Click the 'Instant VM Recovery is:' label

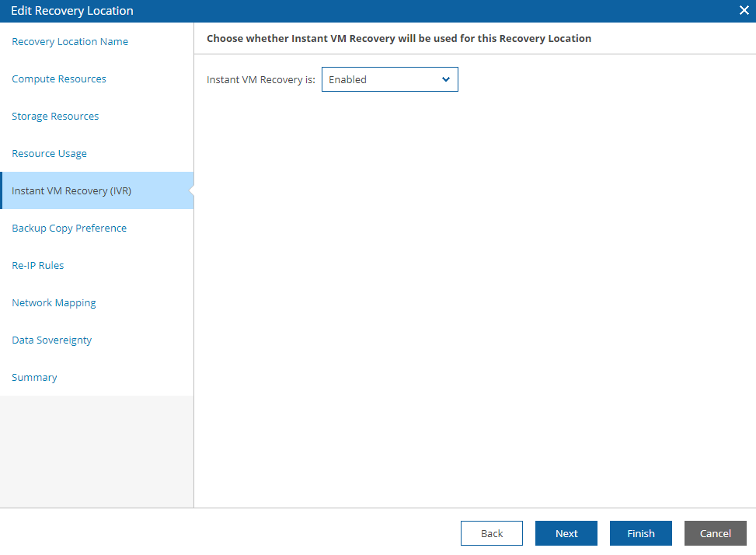pyautogui.click(x=261, y=79)
